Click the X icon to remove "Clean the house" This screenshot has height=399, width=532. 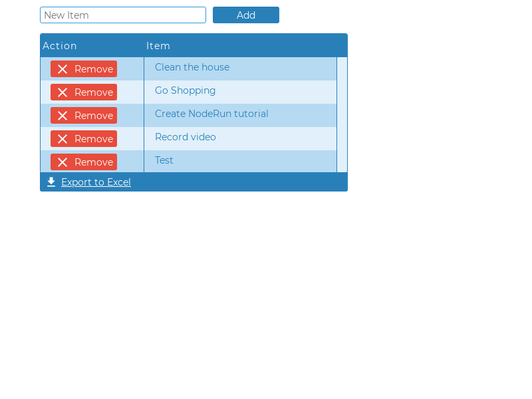click(64, 68)
